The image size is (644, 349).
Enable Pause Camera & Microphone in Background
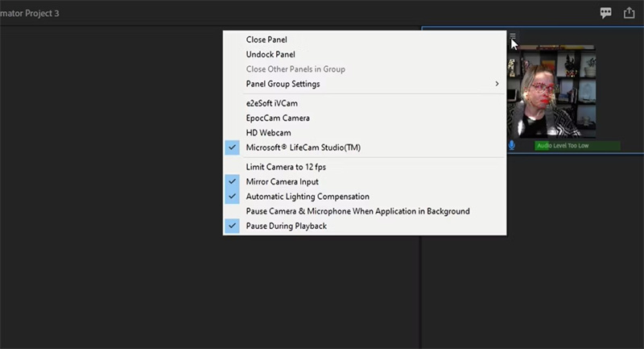click(x=357, y=211)
